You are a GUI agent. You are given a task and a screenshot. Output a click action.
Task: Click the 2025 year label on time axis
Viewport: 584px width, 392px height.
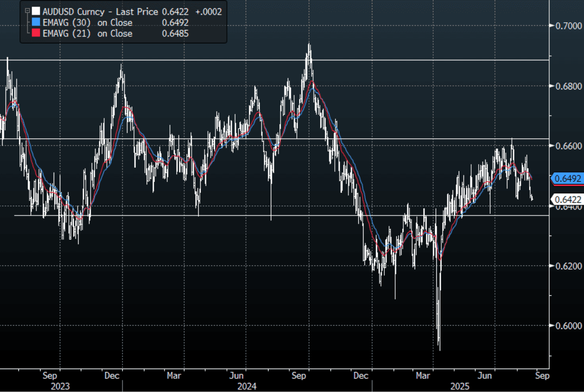[460, 386]
